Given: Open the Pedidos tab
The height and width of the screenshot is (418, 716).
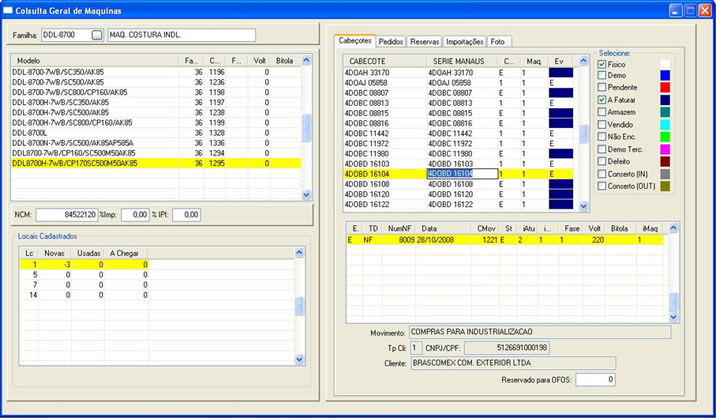Looking at the screenshot, I should [391, 42].
